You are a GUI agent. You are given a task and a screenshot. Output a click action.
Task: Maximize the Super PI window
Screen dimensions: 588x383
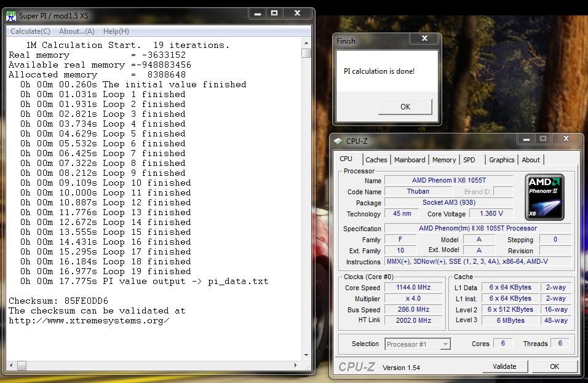pos(274,14)
